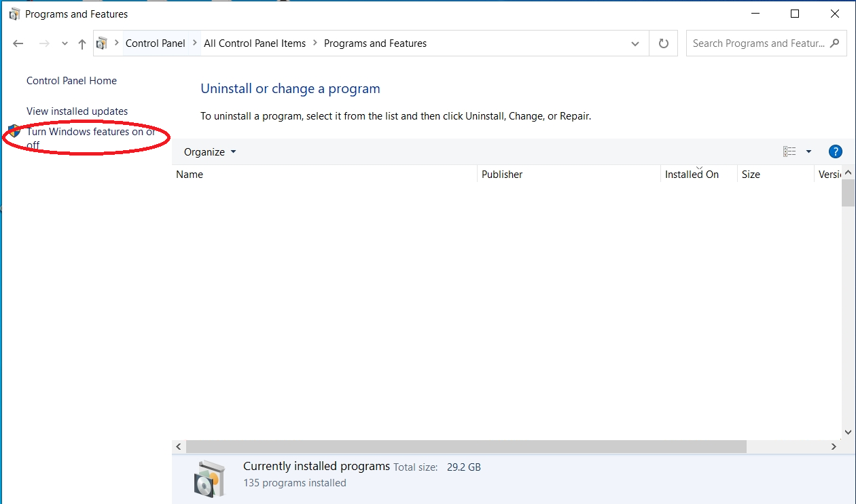
Task: Click the first breadcrumb chevron after folder icon
Action: tap(116, 43)
